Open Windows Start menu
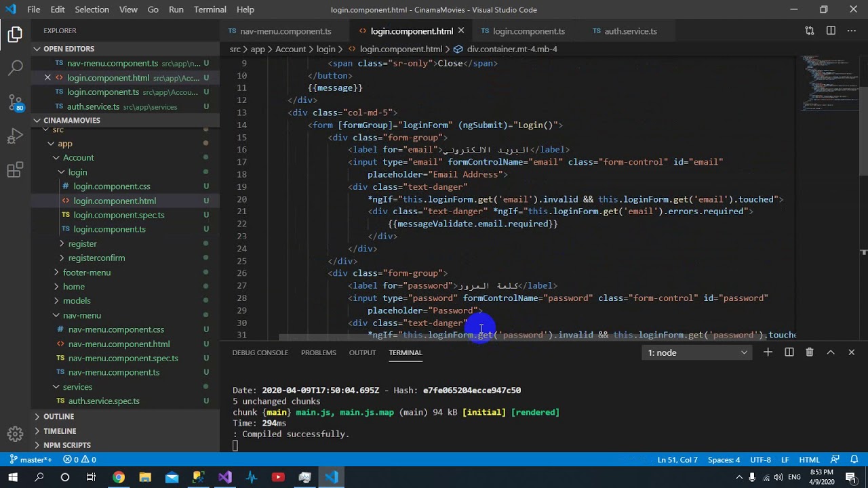 click(x=13, y=477)
